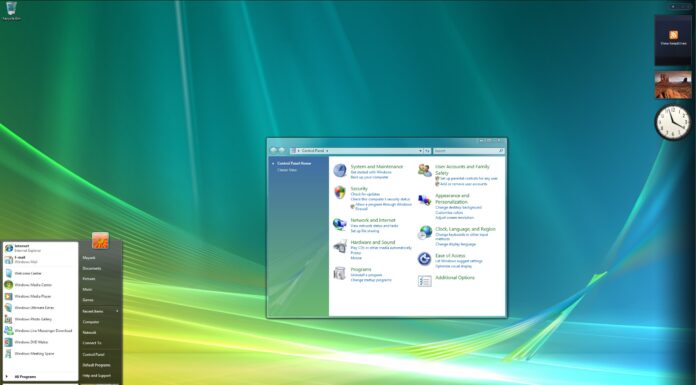This screenshot has width=696, height=385.
Task: Click the Welcome Center icon in Start menu
Action: coord(8,274)
